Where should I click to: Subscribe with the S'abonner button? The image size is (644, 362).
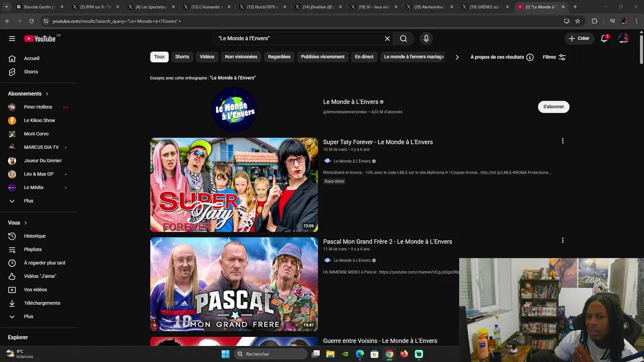pyautogui.click(x=553, y=107)
